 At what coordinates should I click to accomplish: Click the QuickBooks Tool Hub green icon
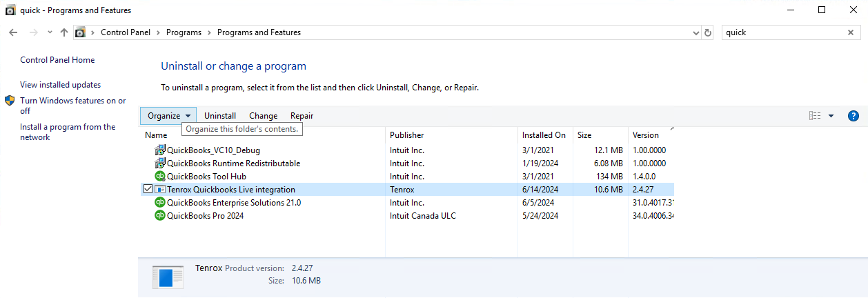[x=160, y=177]
